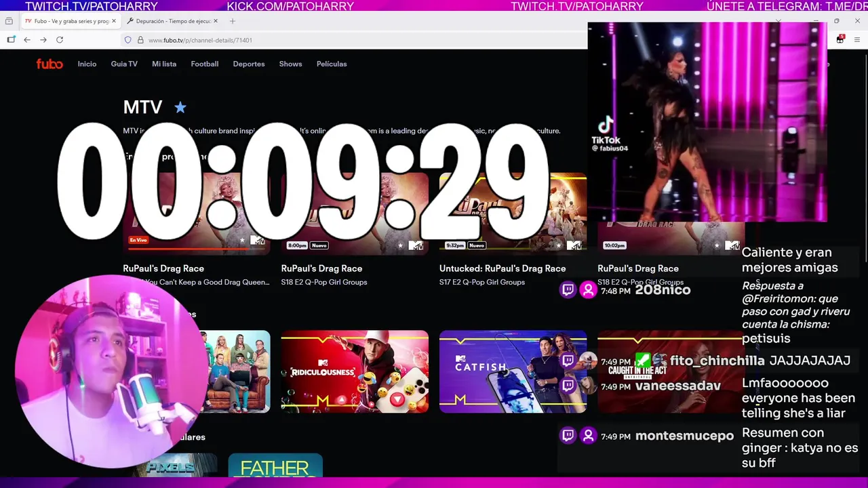Click the chat username 208nico

click(x=663, y=290)
